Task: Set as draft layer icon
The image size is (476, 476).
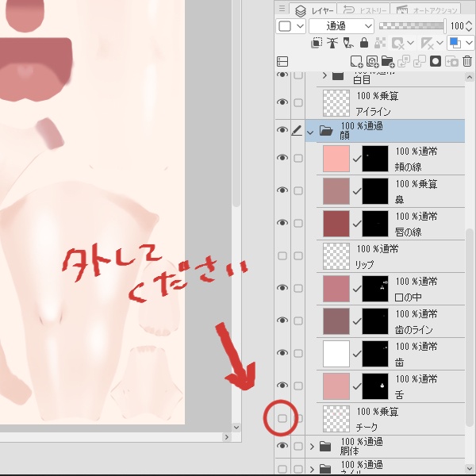Action: click(348, 43)
